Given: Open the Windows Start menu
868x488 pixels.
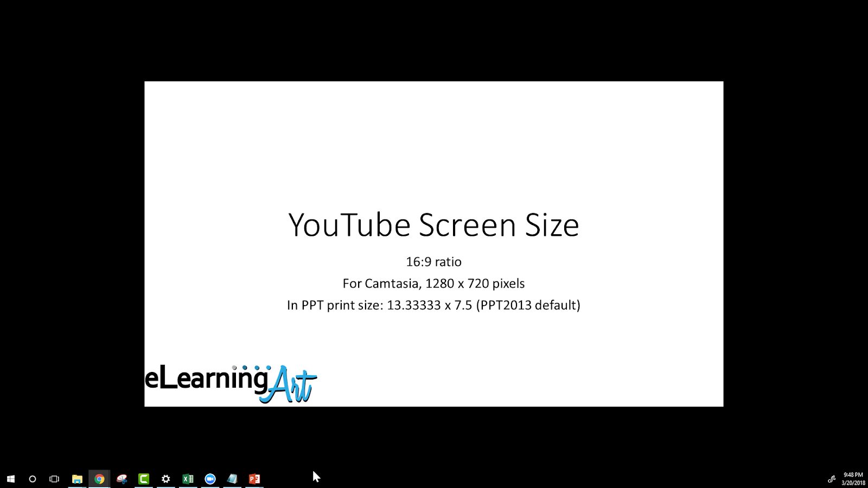Looking at the screenshot, I should click(11, 479).
